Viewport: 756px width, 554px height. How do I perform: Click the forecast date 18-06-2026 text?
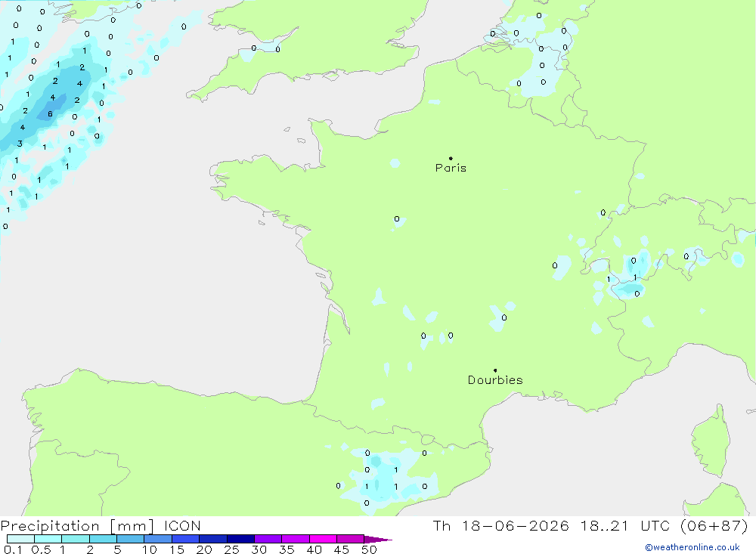click(515, 525)
